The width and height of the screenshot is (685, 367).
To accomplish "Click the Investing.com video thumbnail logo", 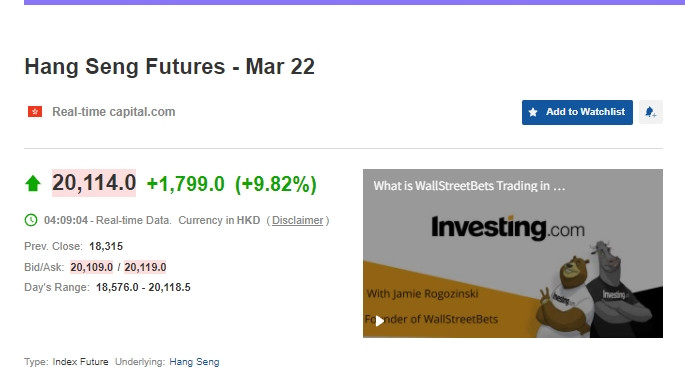I will click(508, 228).
